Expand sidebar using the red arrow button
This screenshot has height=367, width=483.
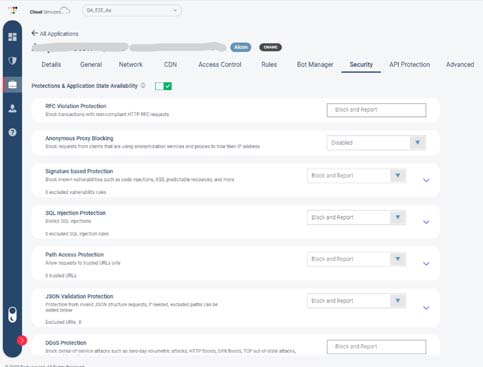22,340
